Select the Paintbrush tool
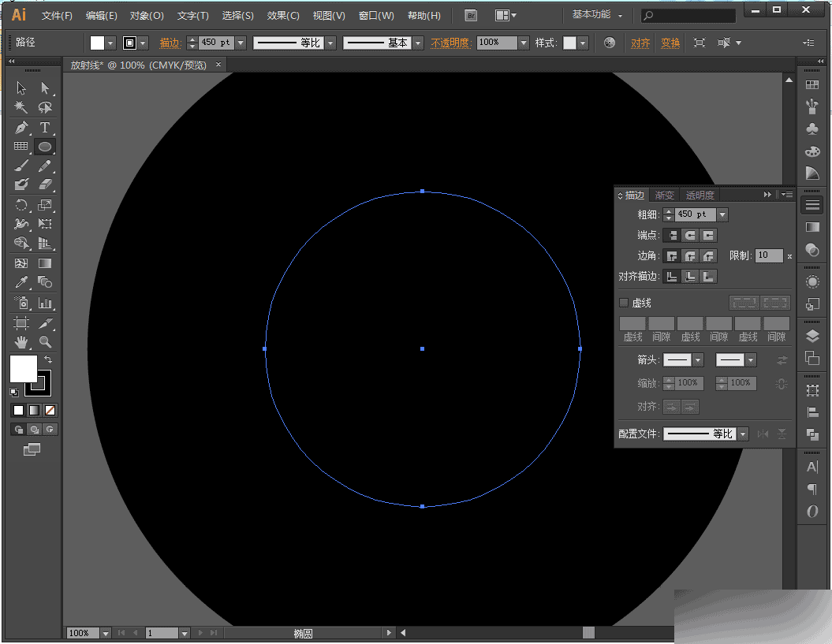The image size is (832, 644). tap(21, 166)
